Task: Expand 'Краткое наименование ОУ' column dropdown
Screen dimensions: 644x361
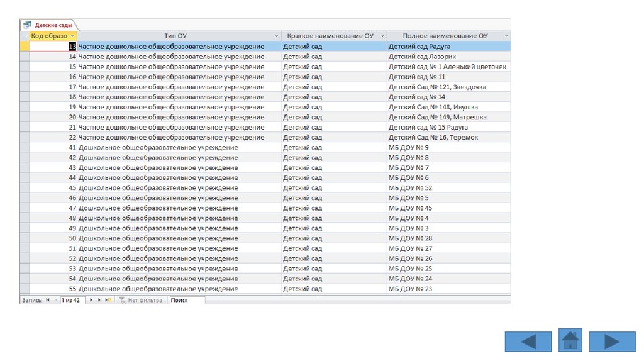Action: (x=381, y=36)
